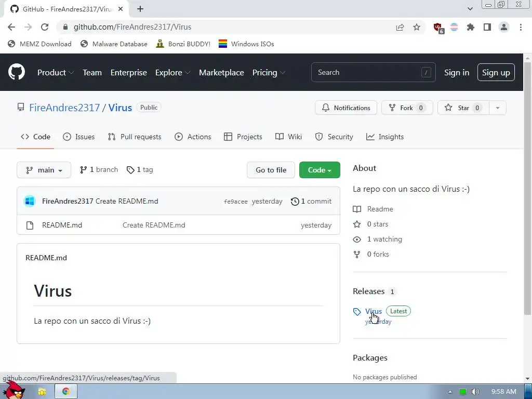This screenshot has width=532, height=399.
Task: Switch to the Projects tab
Action: pos(243,137)
